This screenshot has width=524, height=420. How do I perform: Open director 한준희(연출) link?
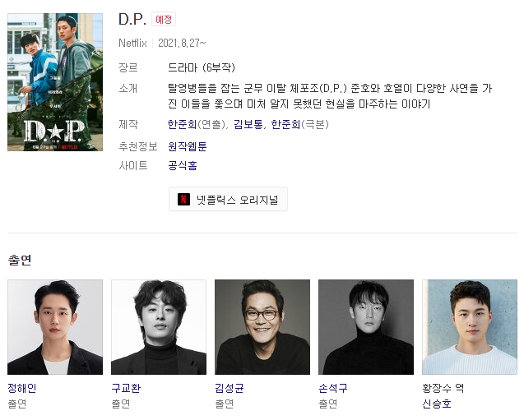pos(182,125)
